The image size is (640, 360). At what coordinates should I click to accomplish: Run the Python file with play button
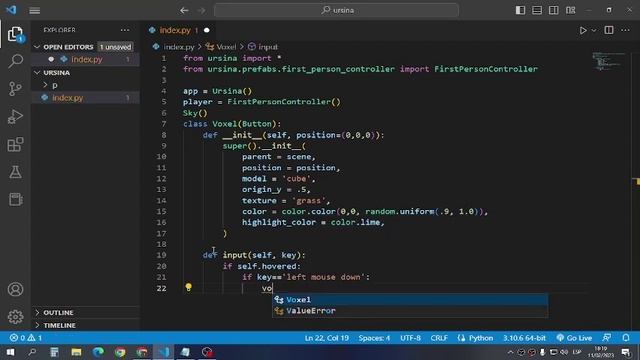tap(583, 30)
